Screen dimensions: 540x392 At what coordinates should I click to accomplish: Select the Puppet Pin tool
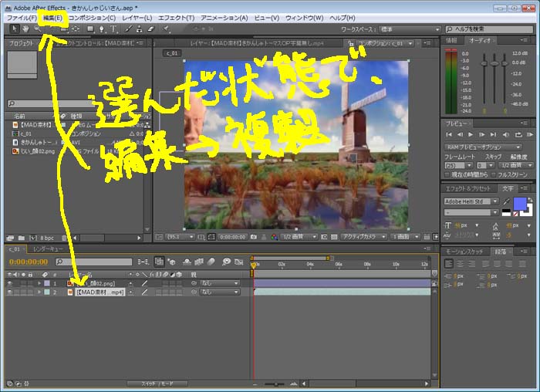click(x=166, y=29)
